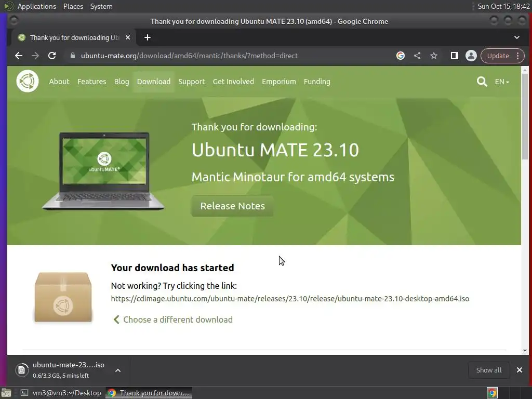Visit the Emporium link
This screenshot has width=532, height=399.
[x=279, y=82]
